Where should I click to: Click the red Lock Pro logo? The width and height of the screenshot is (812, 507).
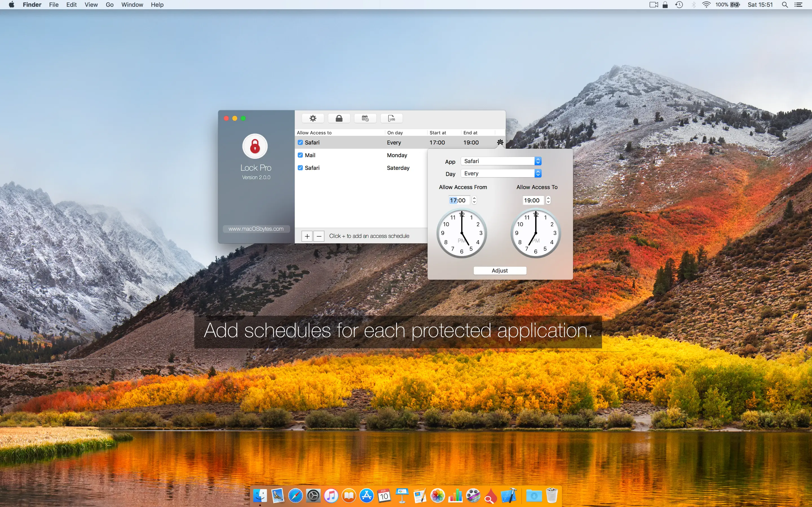click(255, 146)
